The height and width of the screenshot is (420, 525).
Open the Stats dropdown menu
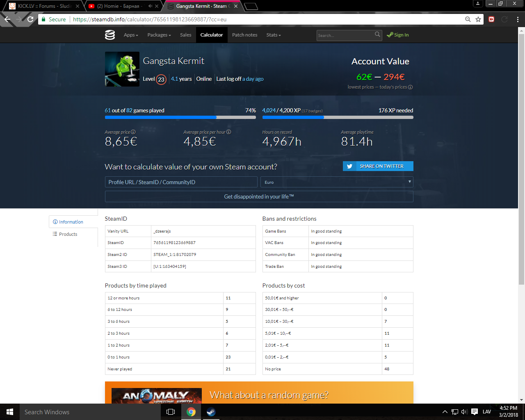coord(274,35)
